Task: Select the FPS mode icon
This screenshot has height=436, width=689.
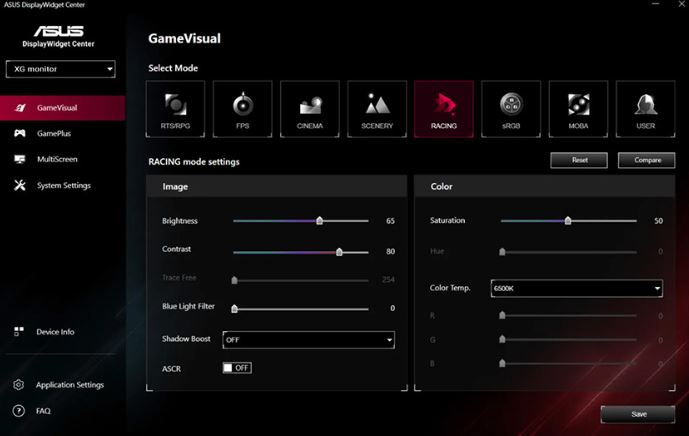Action: [242, 109]
